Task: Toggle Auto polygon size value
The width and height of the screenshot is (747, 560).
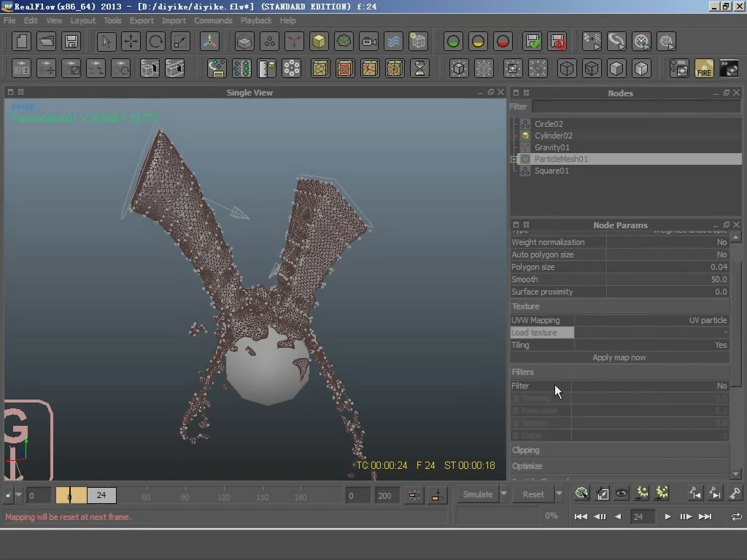Action: pyautogui.click(x=667, y=254)
